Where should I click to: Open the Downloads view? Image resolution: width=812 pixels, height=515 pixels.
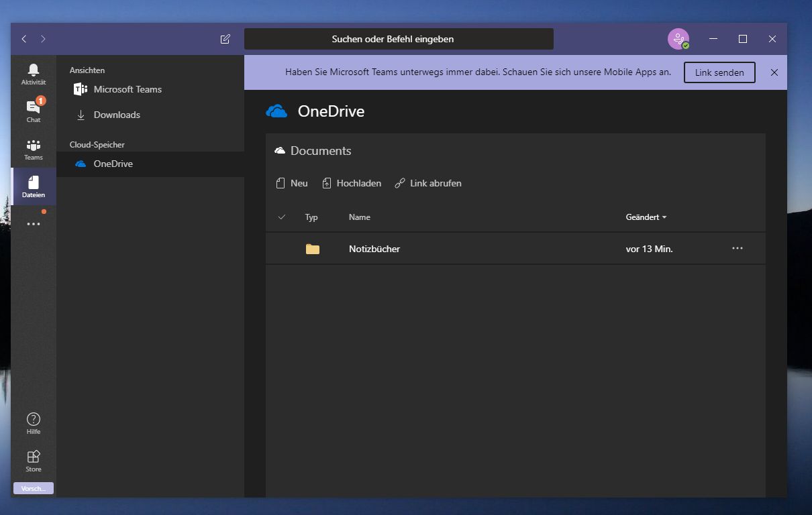(x=150, y=115)
